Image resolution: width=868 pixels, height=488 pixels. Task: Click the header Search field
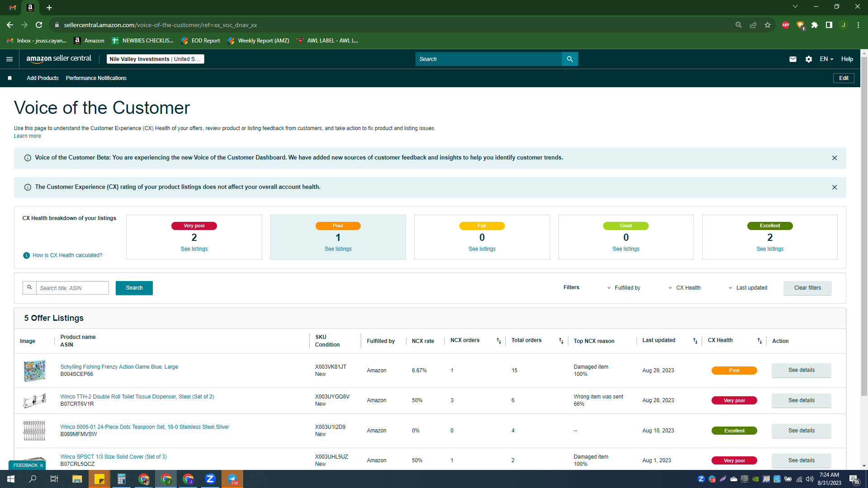tap(488, 59)
